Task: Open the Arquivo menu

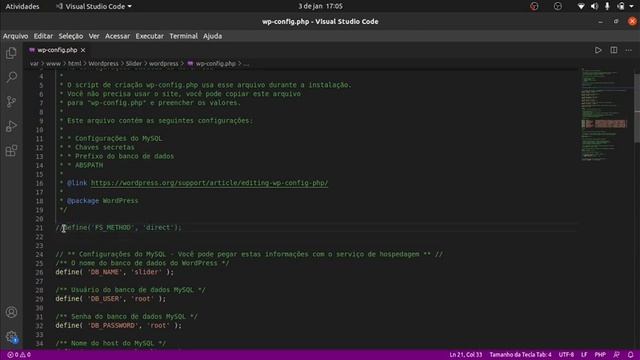Action: [x=16, y=36]
